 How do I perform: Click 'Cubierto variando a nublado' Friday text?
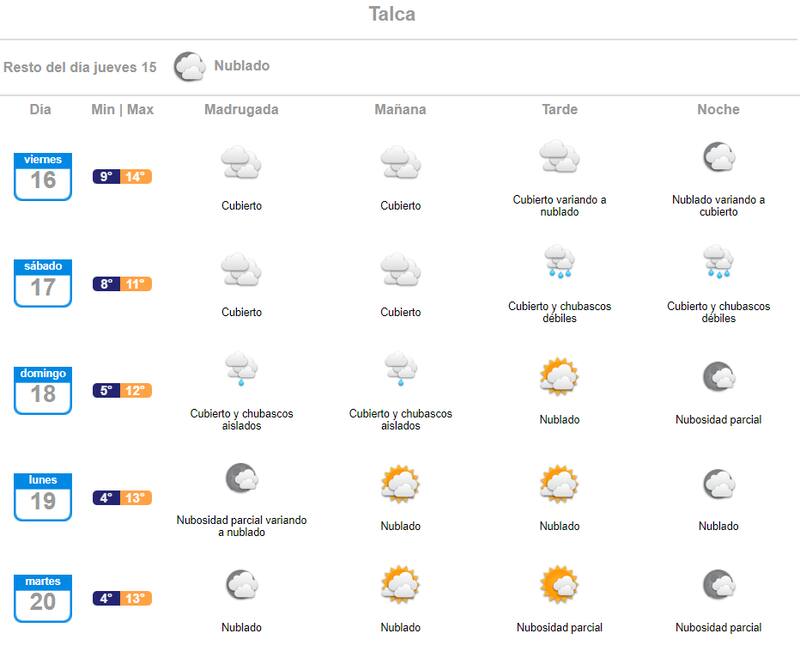pyautogui.click(x=559, y=206)
